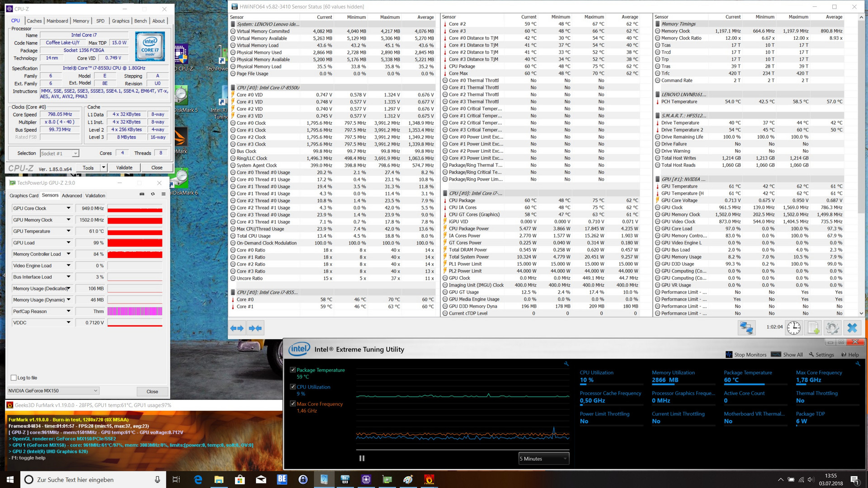Enable Log to file checkbox
Image resolution: width=868 pixels, height=488 pixels.
14,378
